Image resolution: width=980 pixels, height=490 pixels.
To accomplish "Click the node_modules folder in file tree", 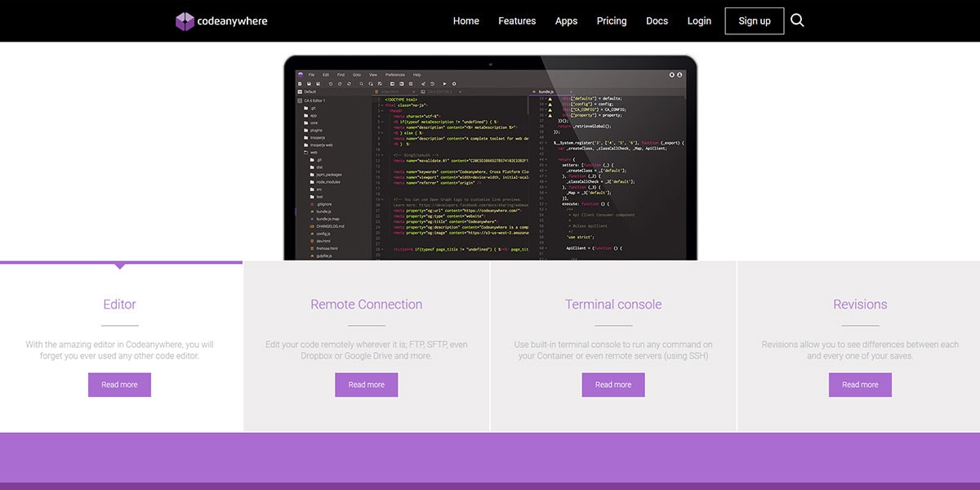I will pyautogui.click(x=327, y=181).
